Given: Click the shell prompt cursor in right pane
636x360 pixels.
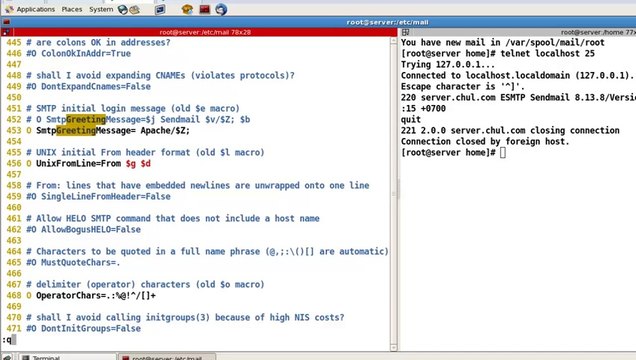Looking at the screenshot, I should [x=503, y=153].
